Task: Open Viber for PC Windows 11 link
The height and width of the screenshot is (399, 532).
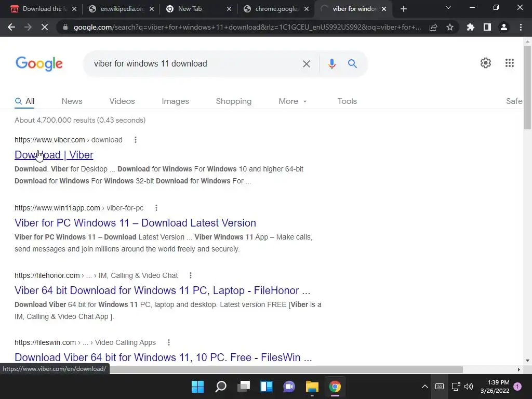Action: (135, 223)
